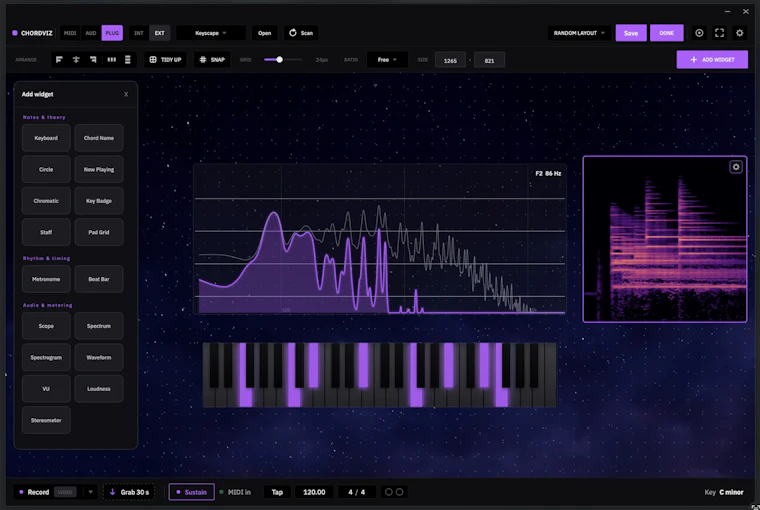Click the Tidy Up grid button
Viewport: 760px width, 510px height.
coord(165,60)
